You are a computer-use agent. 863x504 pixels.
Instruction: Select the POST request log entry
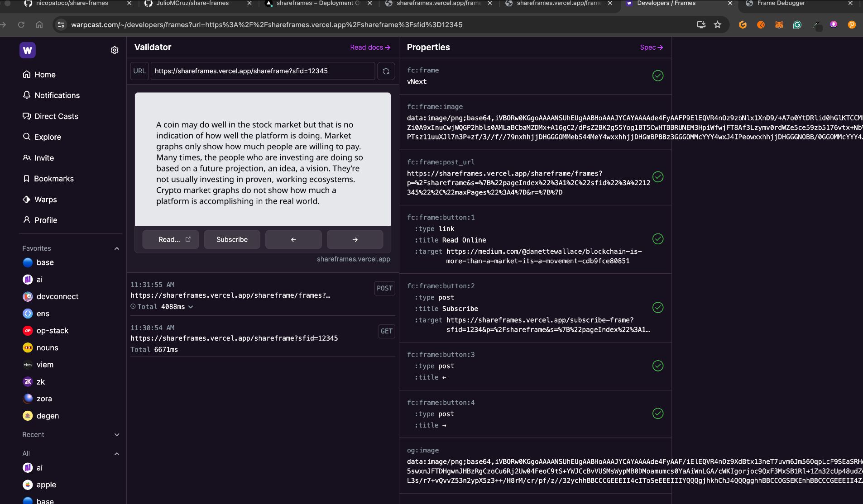[263, 295]
